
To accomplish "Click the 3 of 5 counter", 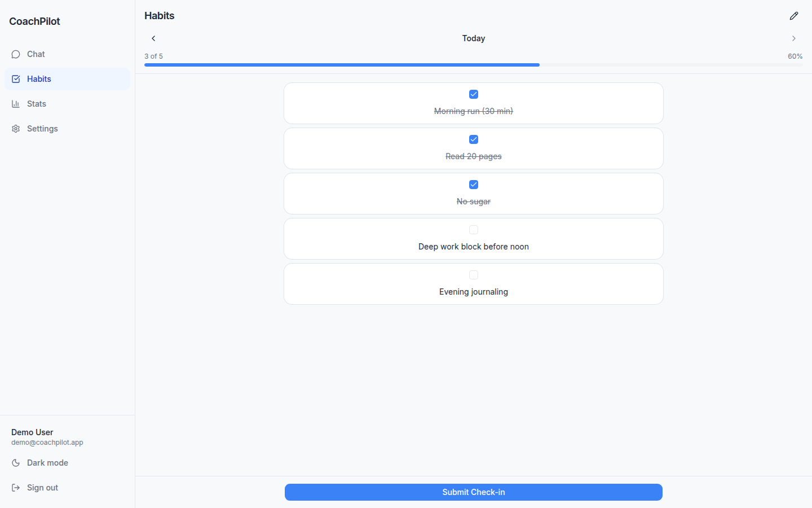I will click(x=153, y=56).
